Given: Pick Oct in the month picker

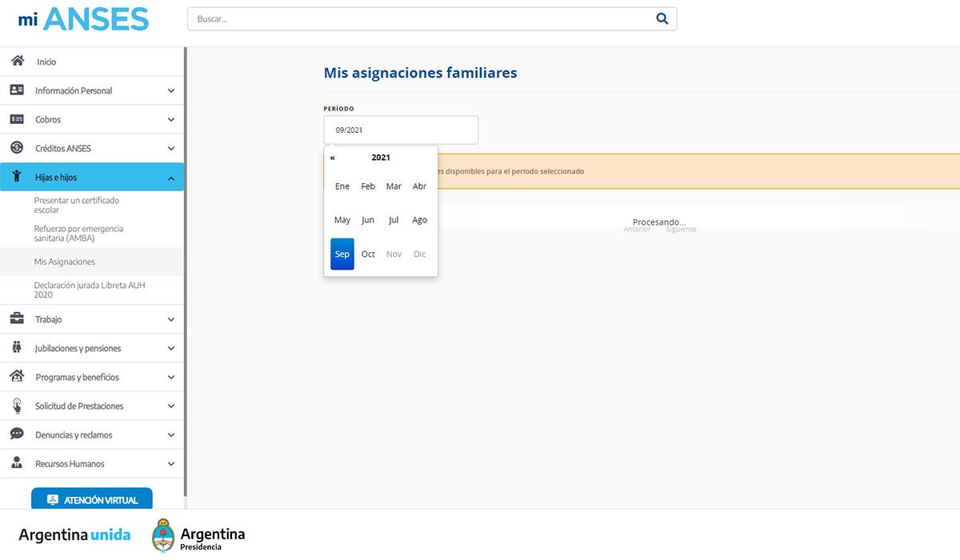Looking at the screenshot, I should (x=368, y=254).
